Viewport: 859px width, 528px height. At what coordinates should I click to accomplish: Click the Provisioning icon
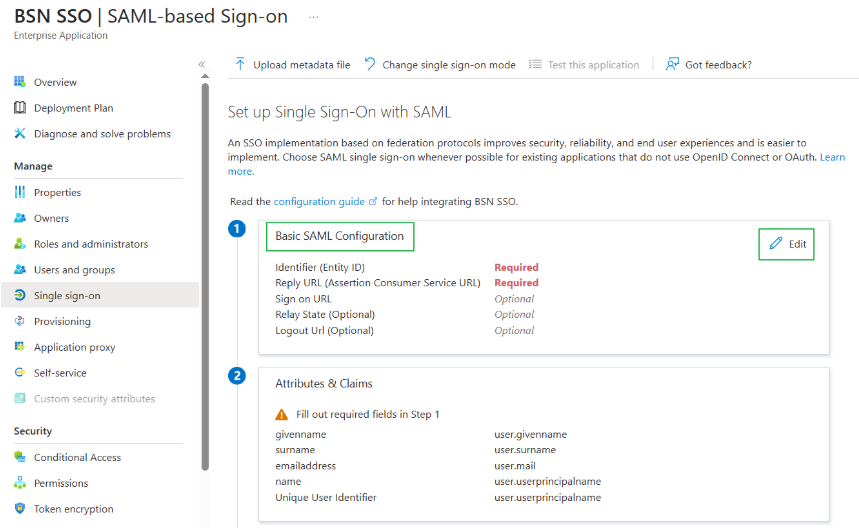coord(20,320)
